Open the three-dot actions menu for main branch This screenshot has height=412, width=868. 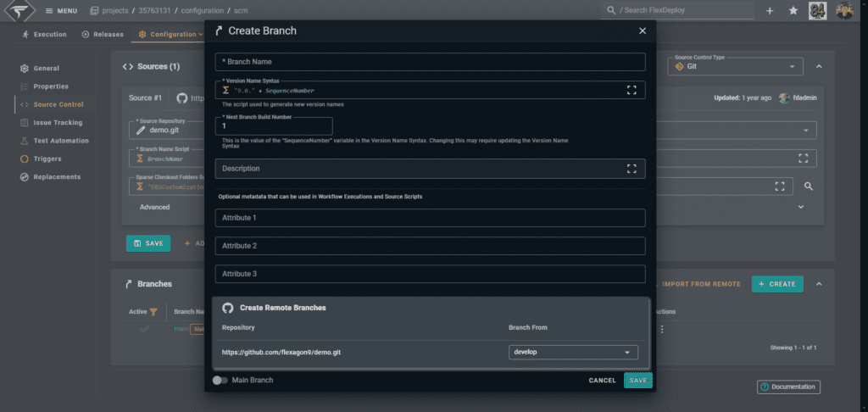(662, 329)
